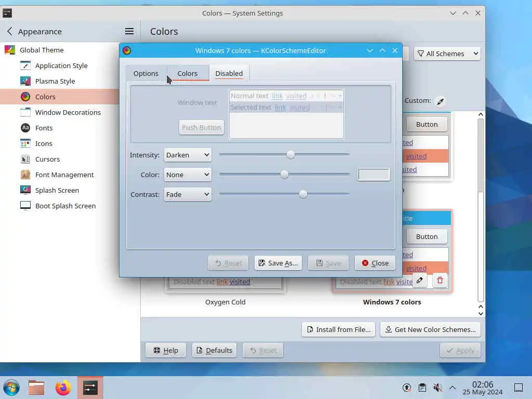532x399 pixels.
Task: Select the Disabled tab
Action: coord(229,73)
